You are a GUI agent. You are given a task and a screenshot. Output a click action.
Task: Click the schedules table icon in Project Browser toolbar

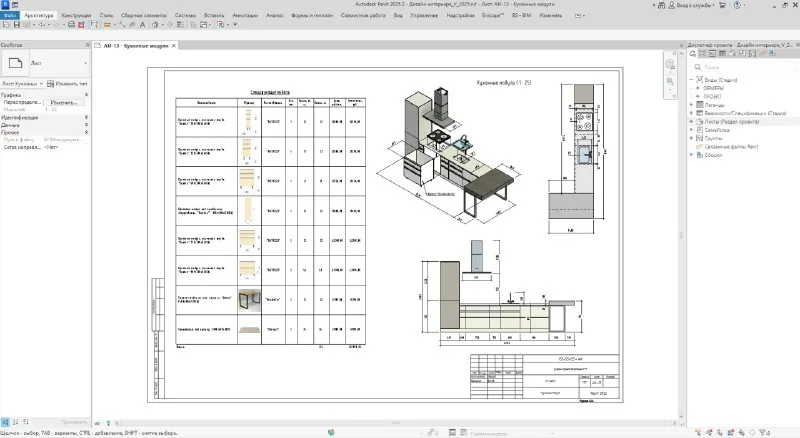[722, 53]
